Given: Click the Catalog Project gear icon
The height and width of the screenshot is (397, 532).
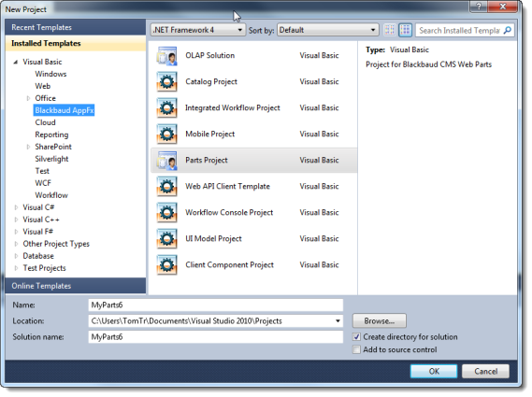Looking at the screenshot, I should coord(166,82).
